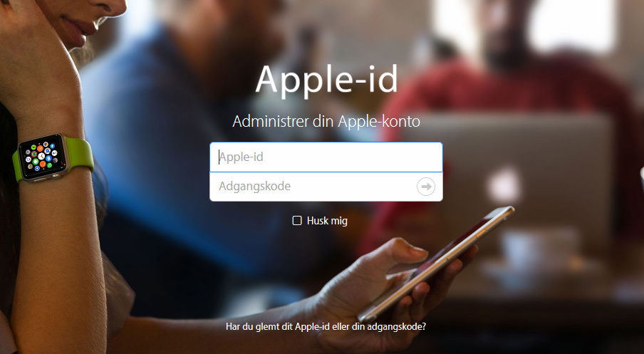Click the large "Apple-id" heading
This screenshot has width=644, height=354.
tap(327, 79)
